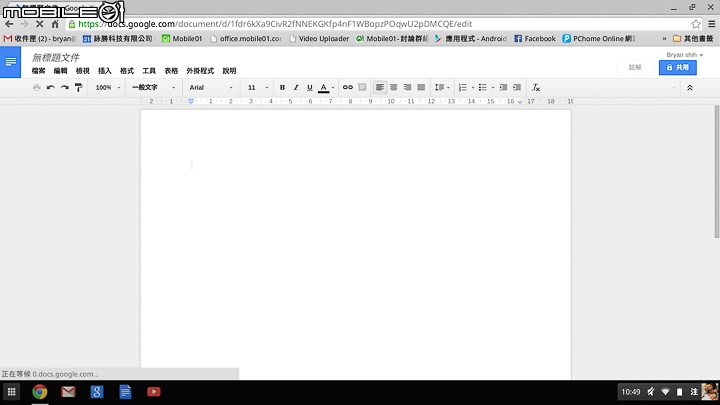Expand the numbered list options arrow
Viewport: 720px width, 405px height.
point(472,87)
